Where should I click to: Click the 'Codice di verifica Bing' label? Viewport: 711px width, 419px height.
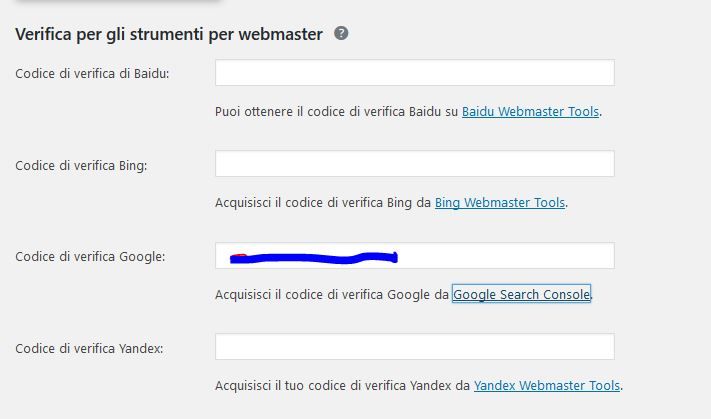point(81,166)
